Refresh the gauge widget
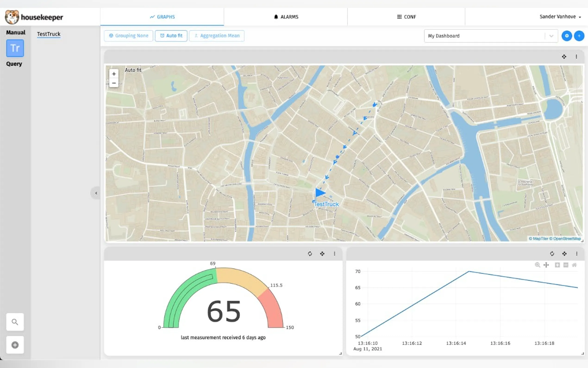Screen dimensions: 588x368 (310, 254)
